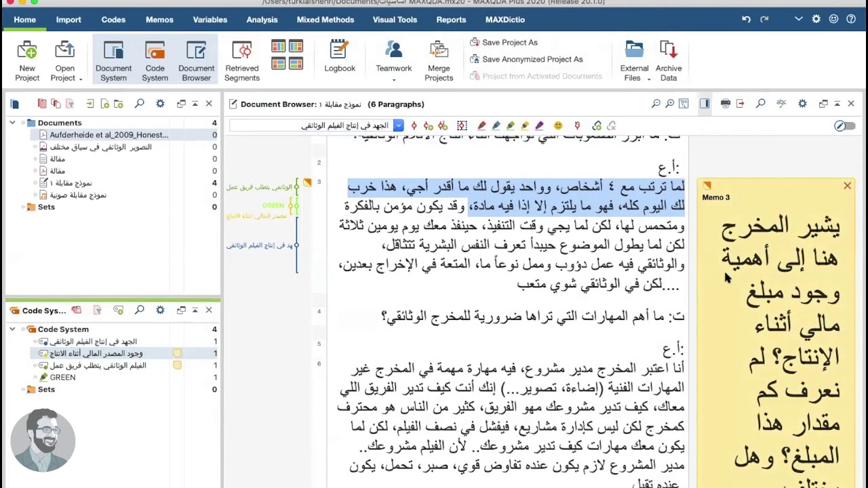Toggle sidebar display icon in Document Browser
Screen dimensions: 868x488
705,104
